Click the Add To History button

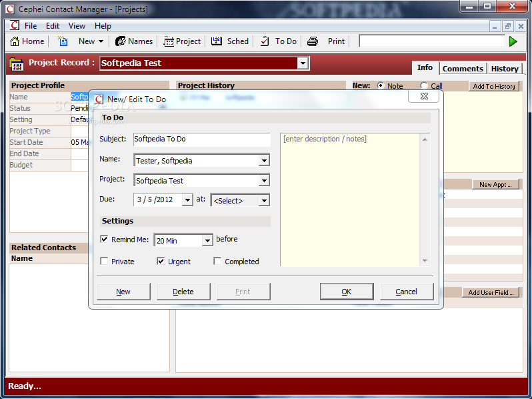pos(494,86)
